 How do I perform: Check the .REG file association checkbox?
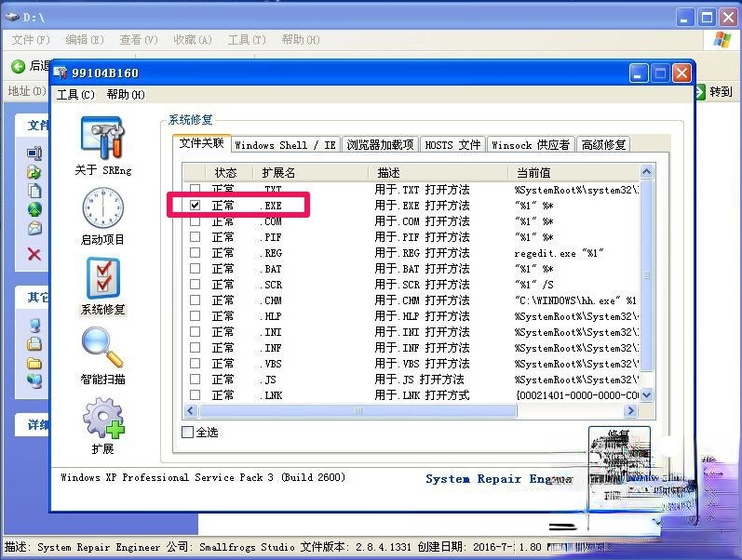point(195,253)
